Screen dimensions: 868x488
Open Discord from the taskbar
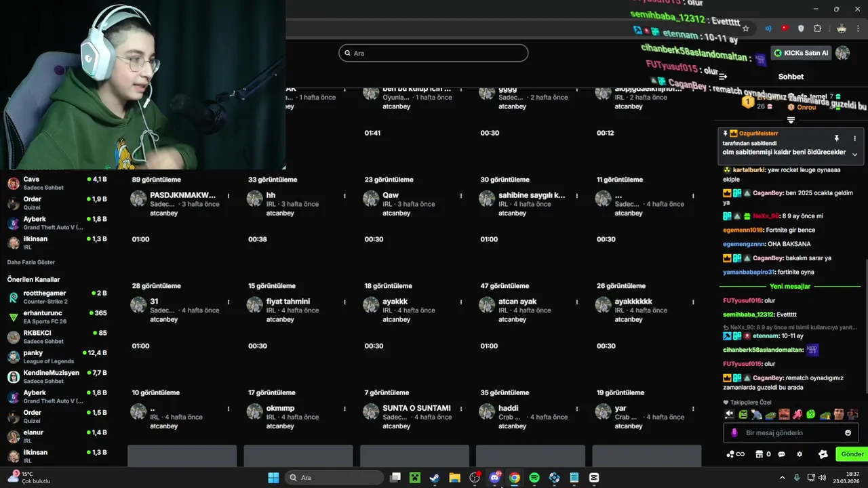coord(494,478)
